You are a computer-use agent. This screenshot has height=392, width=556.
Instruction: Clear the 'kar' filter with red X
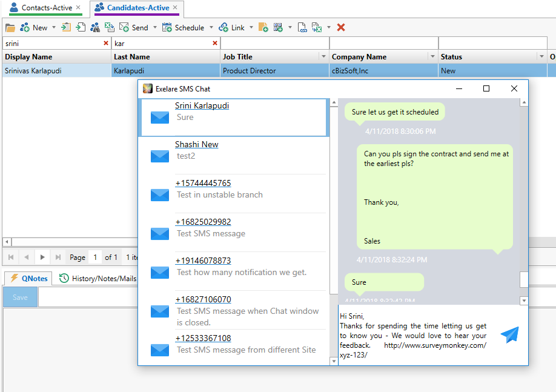(215, 43)
